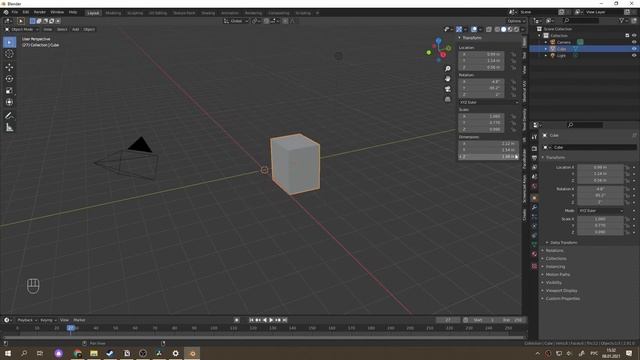Click the Custom Properties panel header
Screen dimensions: 640x360
pyautogui.click(x=563, y=299)
